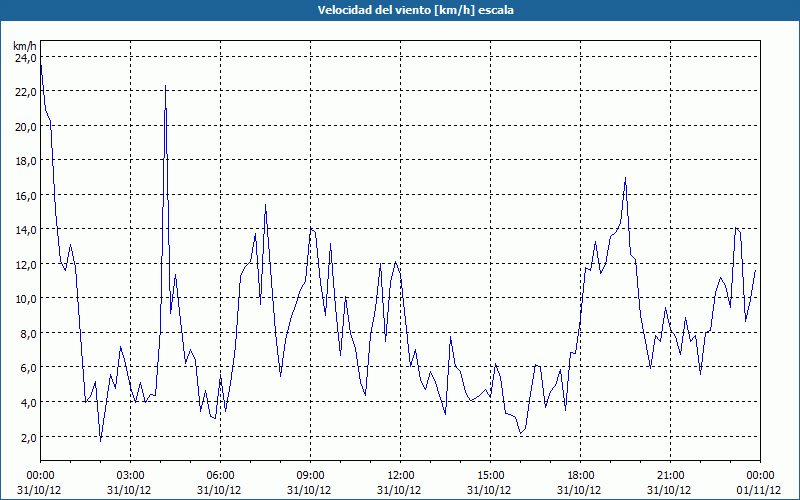Select the '24,0' y-axis value
This screenshot has width=800, height=500.
pos(26,58)
